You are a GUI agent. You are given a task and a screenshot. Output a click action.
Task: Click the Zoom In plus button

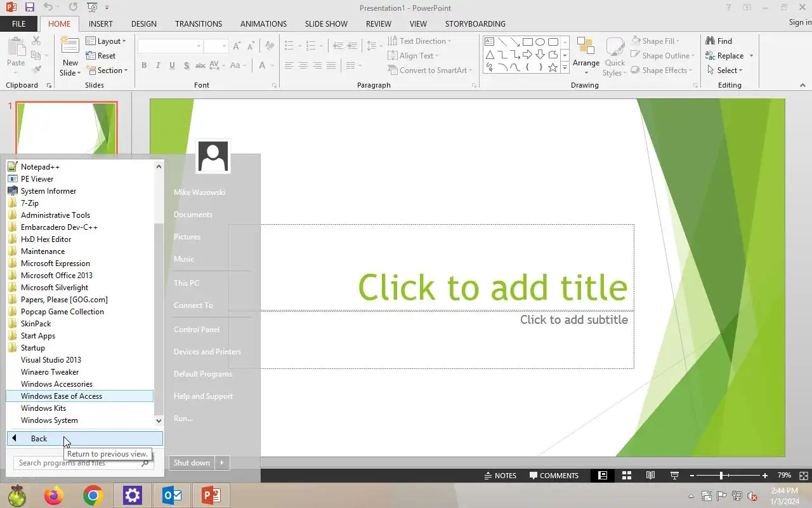pyautogui.click(x=765, y=476)
